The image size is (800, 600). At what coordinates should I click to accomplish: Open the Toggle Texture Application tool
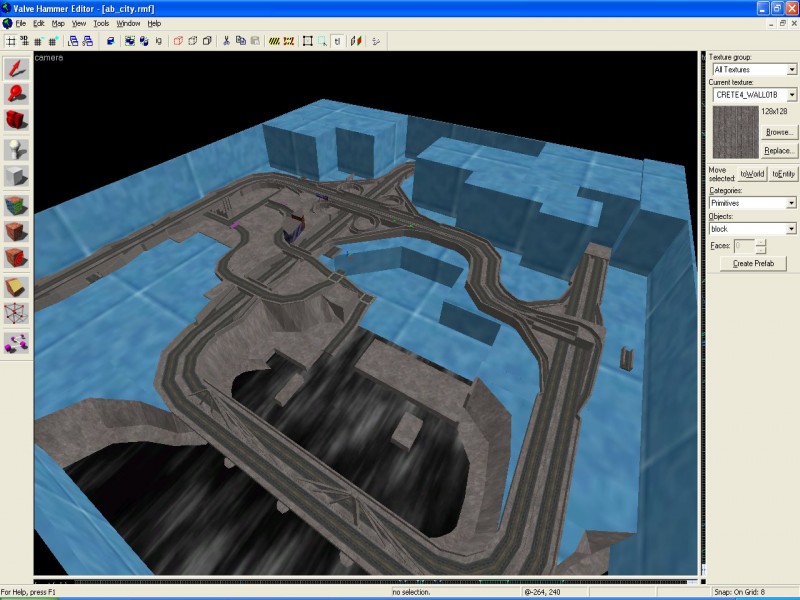(x=16, y=204)
